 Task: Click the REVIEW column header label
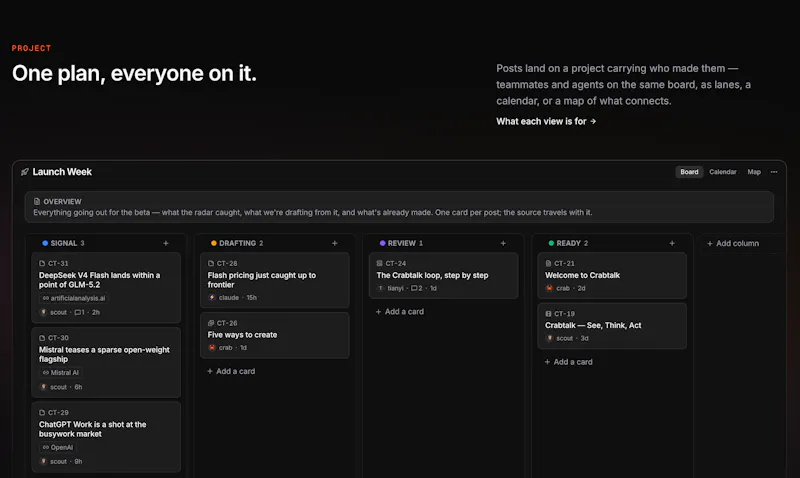point(402,243)
